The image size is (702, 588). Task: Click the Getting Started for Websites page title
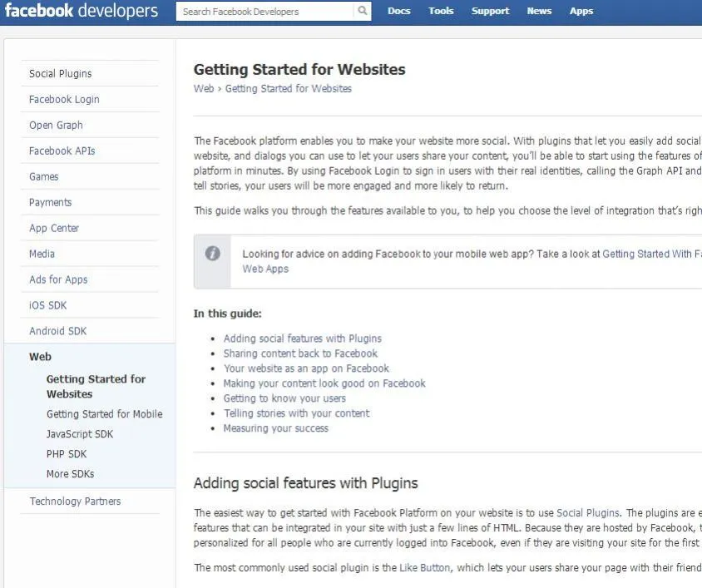pos(299,69)
